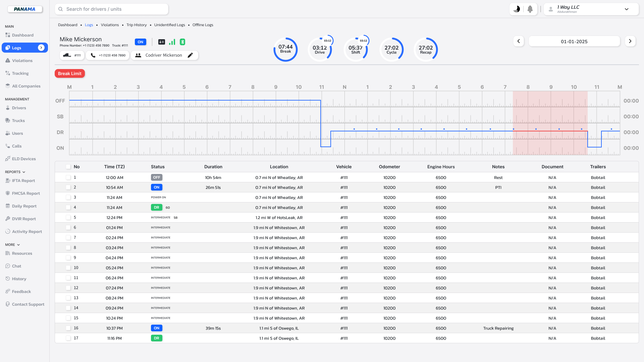Image resolution: width=644 pixels, height=362 pixels.
Task: Expand the 1 Way LLC account dropdown
Action: 627,10
